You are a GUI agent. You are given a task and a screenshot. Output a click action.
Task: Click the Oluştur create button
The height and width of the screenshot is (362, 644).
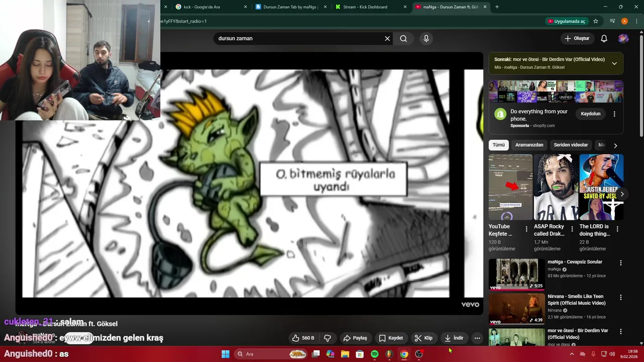[577, 38]
